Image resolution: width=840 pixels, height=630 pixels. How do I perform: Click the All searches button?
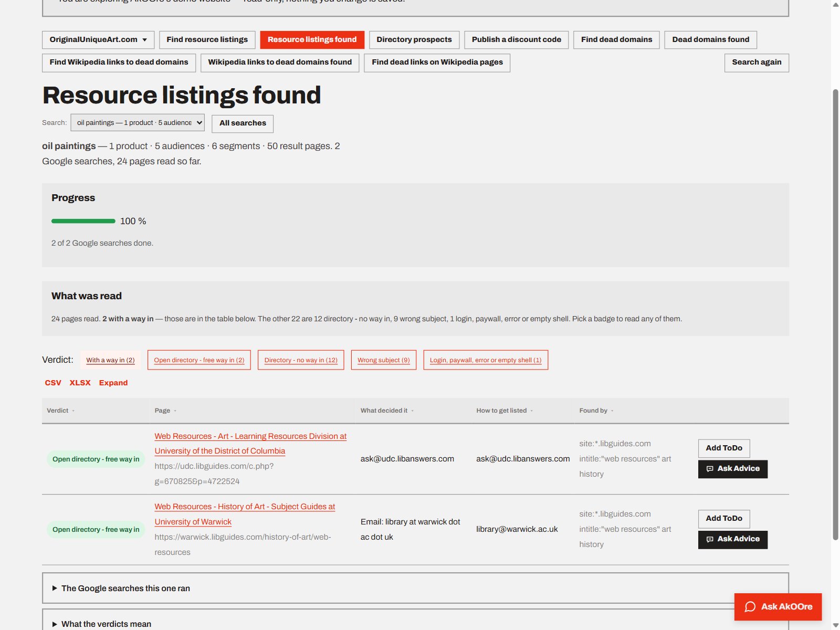coord(243,123)
